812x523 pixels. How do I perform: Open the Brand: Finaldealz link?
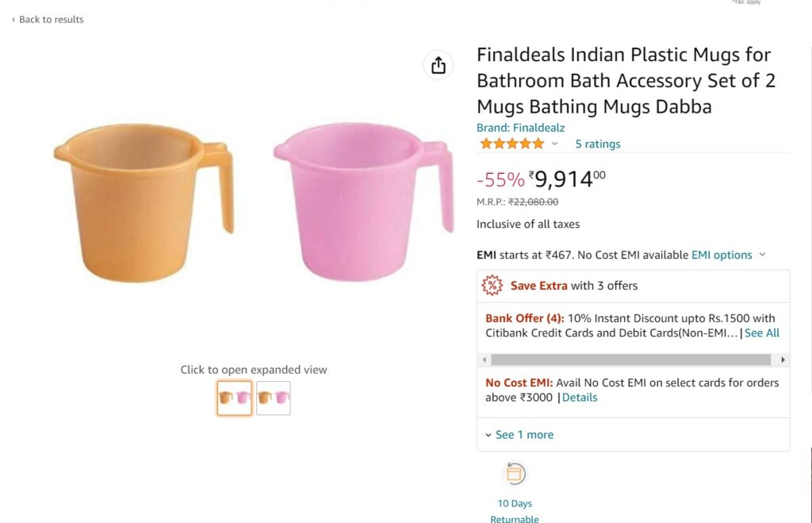pyautogui.click(x=520, y=128)
